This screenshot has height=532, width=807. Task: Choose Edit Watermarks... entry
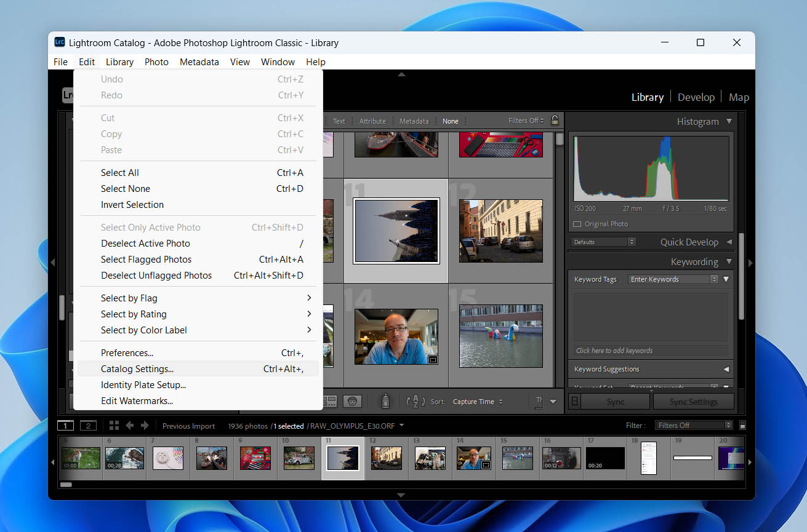click(198, 401)
